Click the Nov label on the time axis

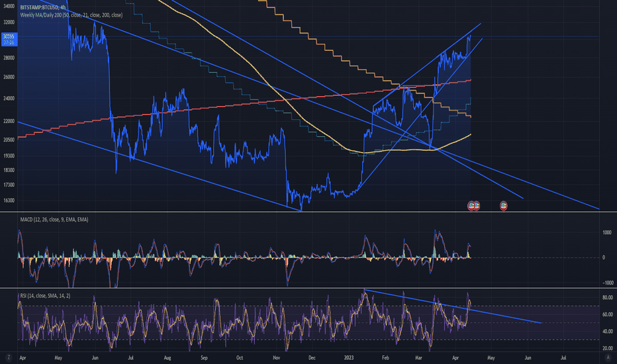tap(276, 357)
